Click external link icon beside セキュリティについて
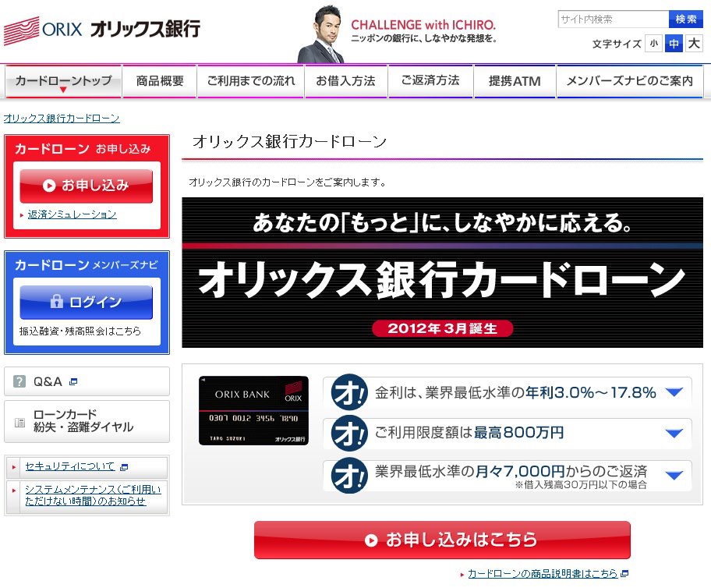711x588 pixels. pos(124,466)
